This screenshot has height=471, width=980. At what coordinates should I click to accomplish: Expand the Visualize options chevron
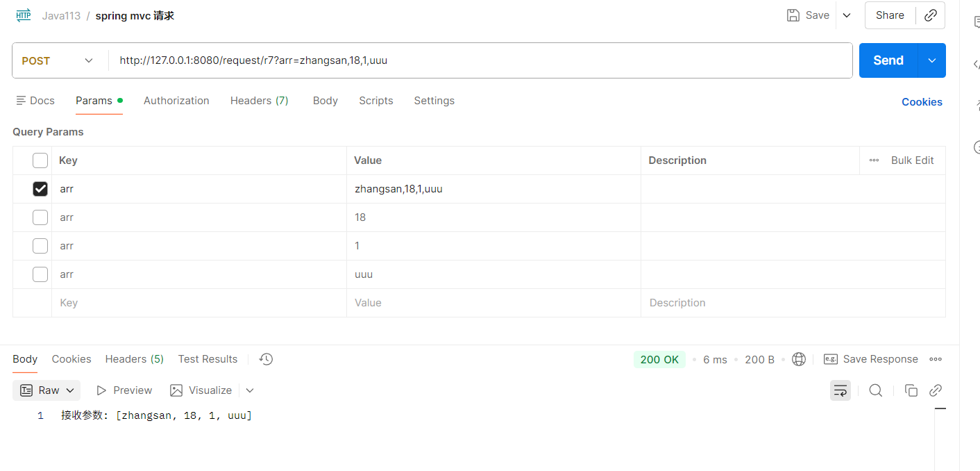tap(250, 390)
